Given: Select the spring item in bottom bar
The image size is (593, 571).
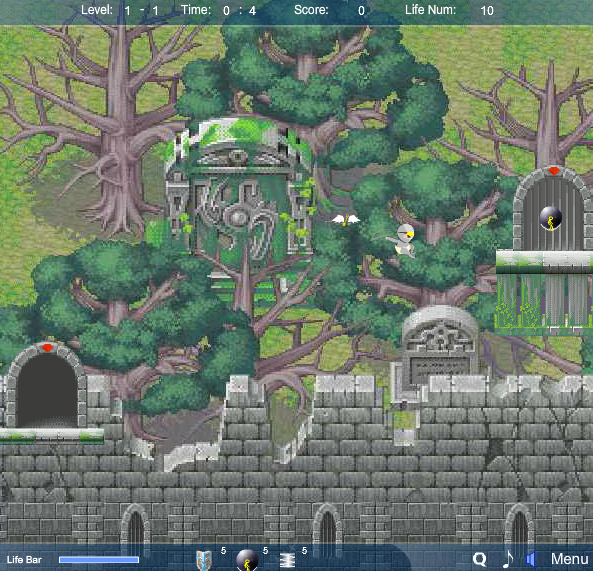Looking at the screenshot, I should pos(287,560).
